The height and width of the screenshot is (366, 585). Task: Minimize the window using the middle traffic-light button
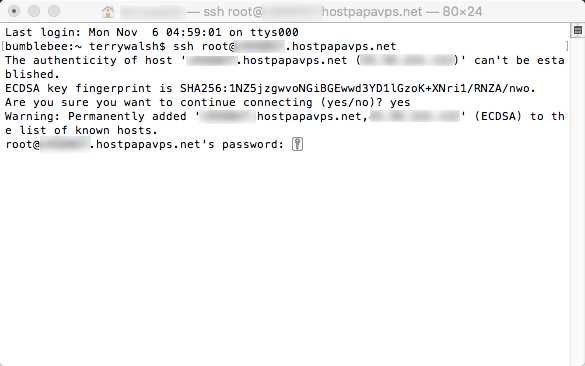(34, 11)
